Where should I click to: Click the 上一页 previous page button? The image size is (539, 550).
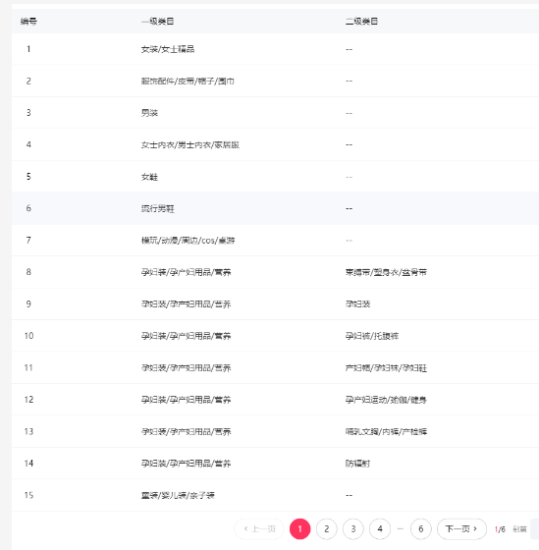click(x=259, y=529)
